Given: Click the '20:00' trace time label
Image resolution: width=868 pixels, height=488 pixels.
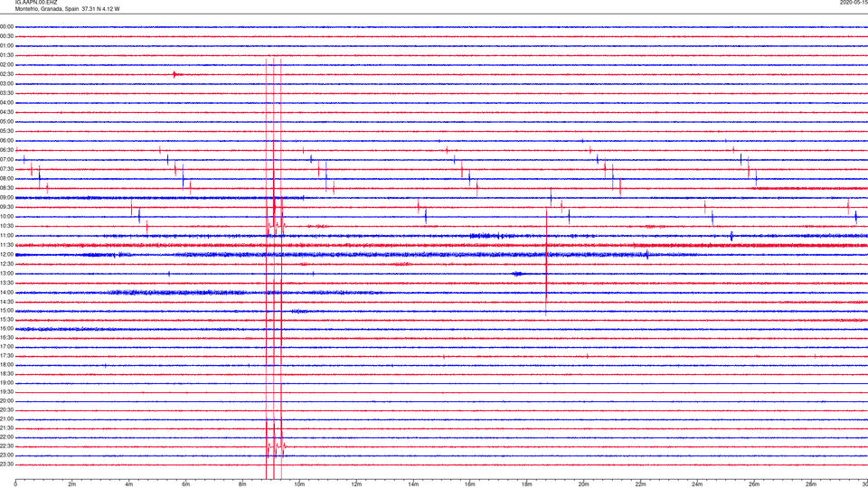Looking at the screenshot, I should pos(6,401).
